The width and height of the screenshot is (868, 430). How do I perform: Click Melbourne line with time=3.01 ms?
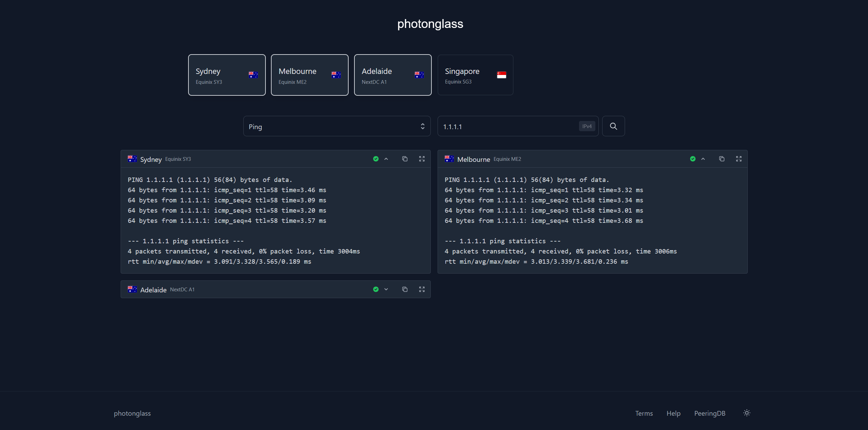coord(544,211)
